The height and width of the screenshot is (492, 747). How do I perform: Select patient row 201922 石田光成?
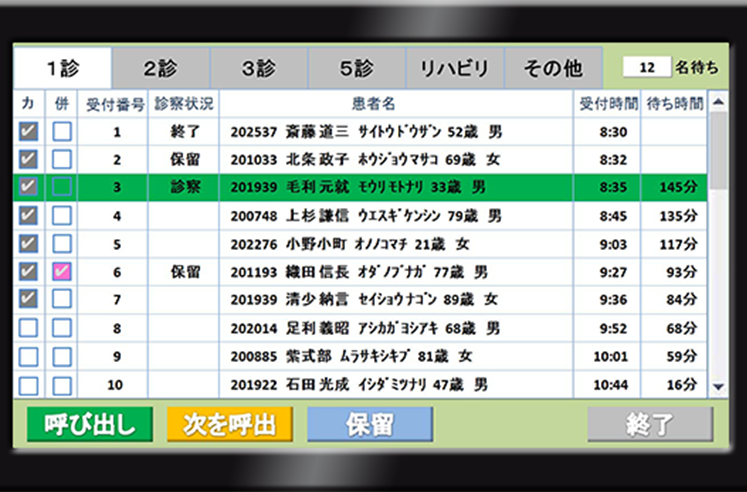(x=360, y=385)
